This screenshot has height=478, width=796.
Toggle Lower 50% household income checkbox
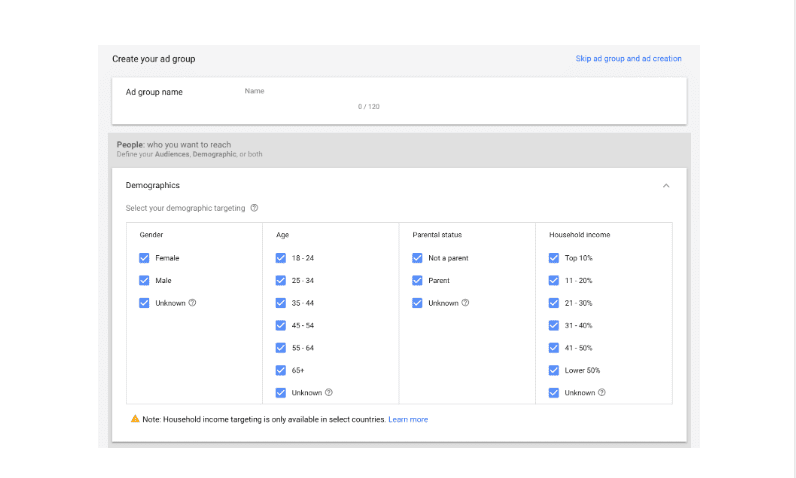[x=554, y=371]
